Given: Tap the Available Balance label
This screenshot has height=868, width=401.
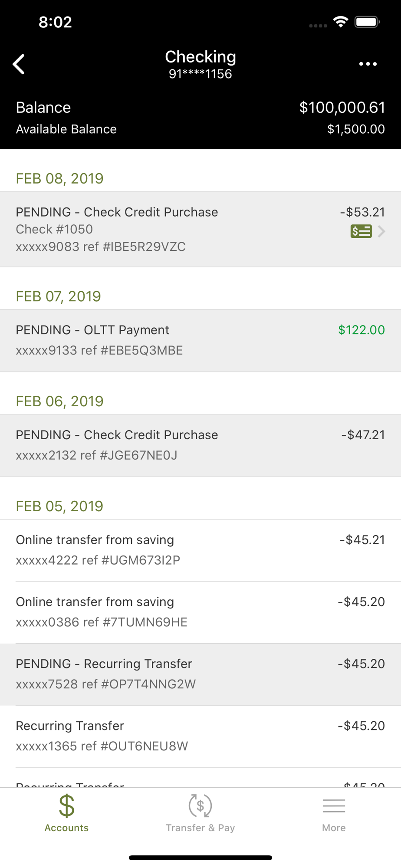Looking at the screenshot, I should [x=66, y=129].
